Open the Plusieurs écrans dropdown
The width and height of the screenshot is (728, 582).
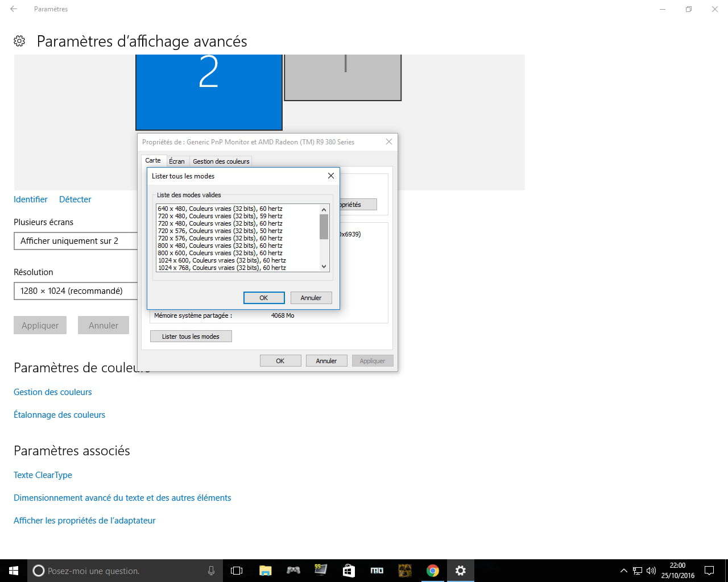pyautogui.click(x=76, y=241)
